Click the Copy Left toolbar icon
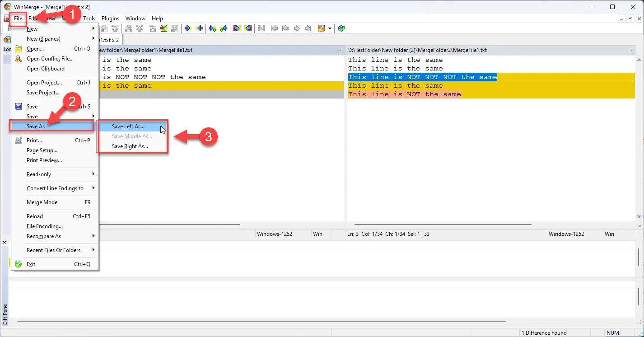The height and width of the screenshot is (337, 644). pyautogui.click(x=199, y=28)
